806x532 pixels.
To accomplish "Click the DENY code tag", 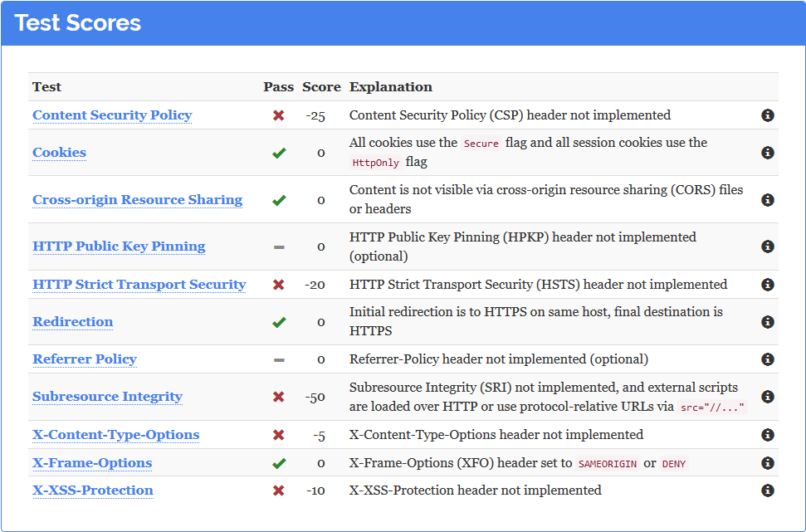I will [674, 464].
